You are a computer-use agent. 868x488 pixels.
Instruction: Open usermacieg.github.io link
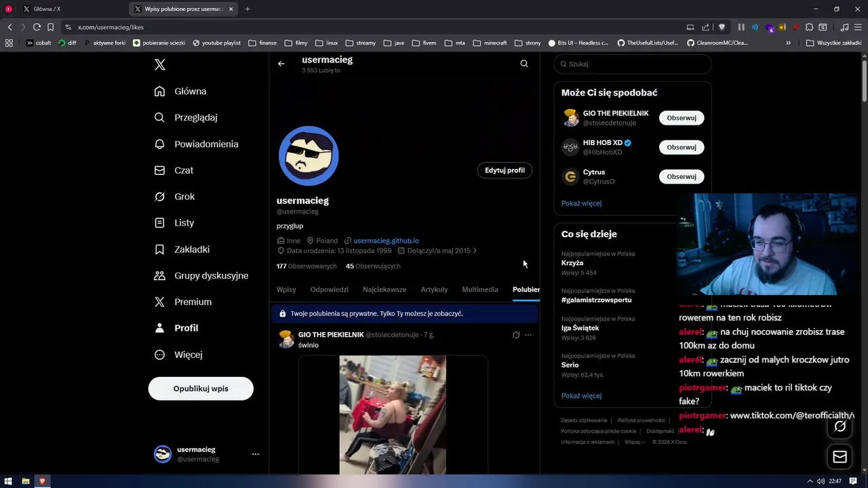[386, 241]
